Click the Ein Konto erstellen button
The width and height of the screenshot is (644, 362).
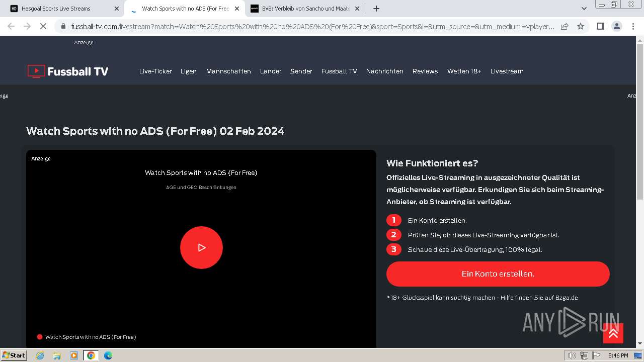[x=498, y=274]
